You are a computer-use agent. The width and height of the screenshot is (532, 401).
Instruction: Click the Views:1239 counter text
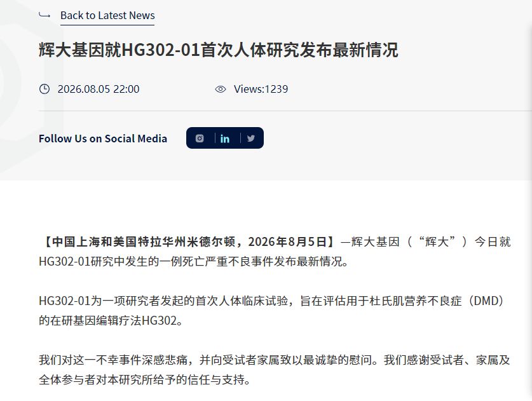pyautogui.click(x=261, y=89)
